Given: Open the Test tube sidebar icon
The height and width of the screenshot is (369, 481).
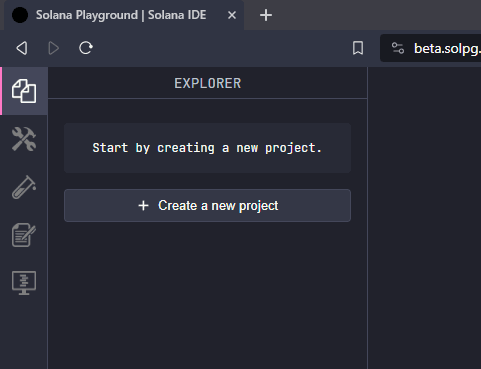Looking at the screenshot, I should [24, 187].
